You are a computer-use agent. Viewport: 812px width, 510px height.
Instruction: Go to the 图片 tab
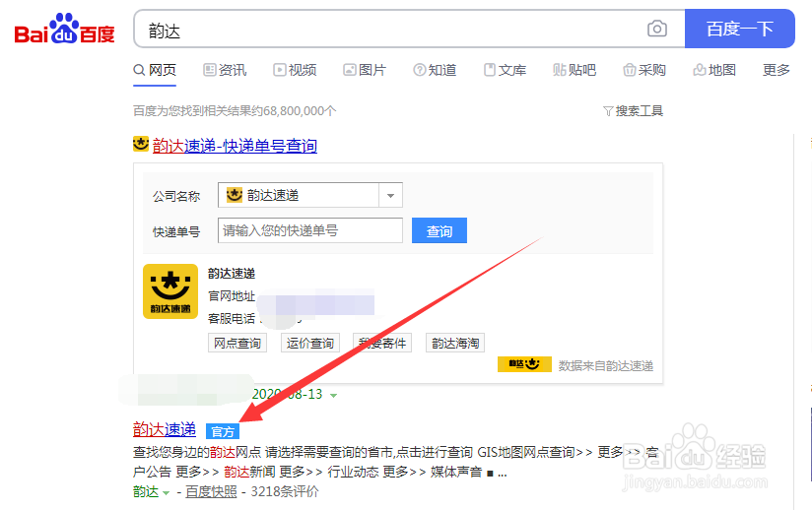[x=365, y=70]
